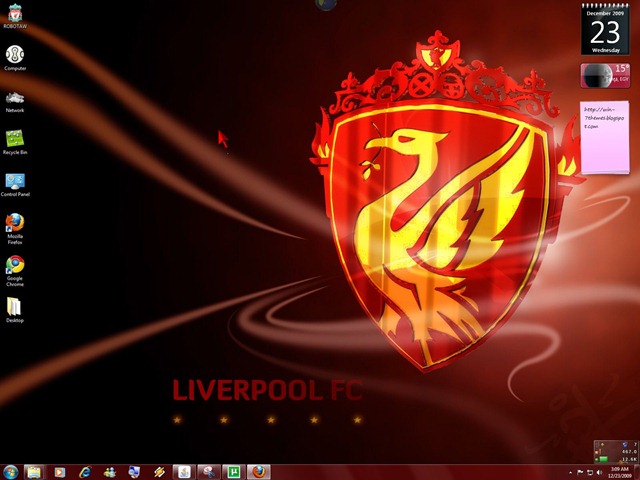
Task: Launch Internet Explorer from the taskbar
Action: (85, 472)
